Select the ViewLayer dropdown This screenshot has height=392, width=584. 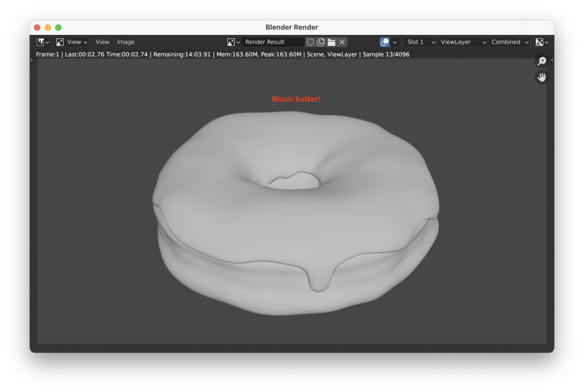[463, 42]
